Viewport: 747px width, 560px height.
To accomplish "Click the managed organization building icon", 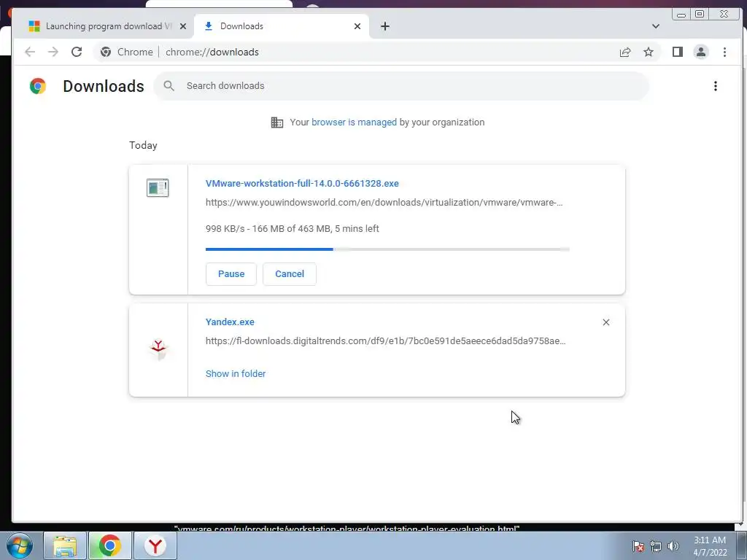I will (276, 122).
